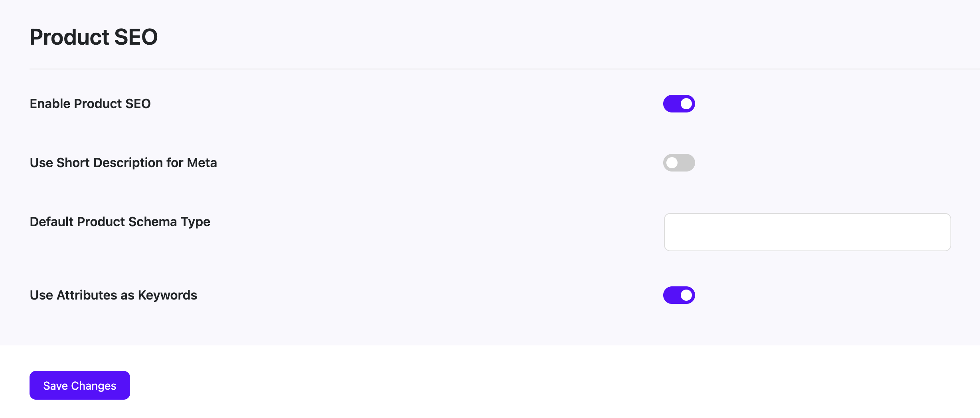Switch on the Short Description meta toggle
The image size is (980, 418).
[679, 163]
